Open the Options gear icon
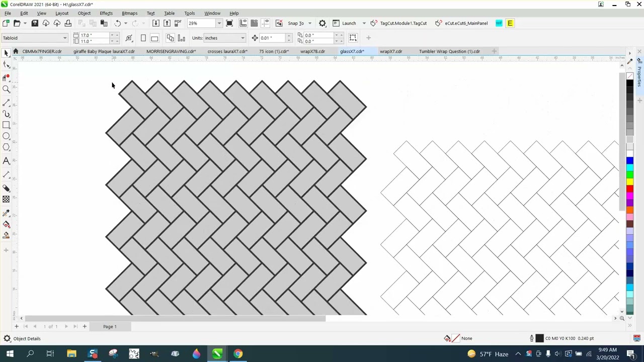 pos(323,23)
